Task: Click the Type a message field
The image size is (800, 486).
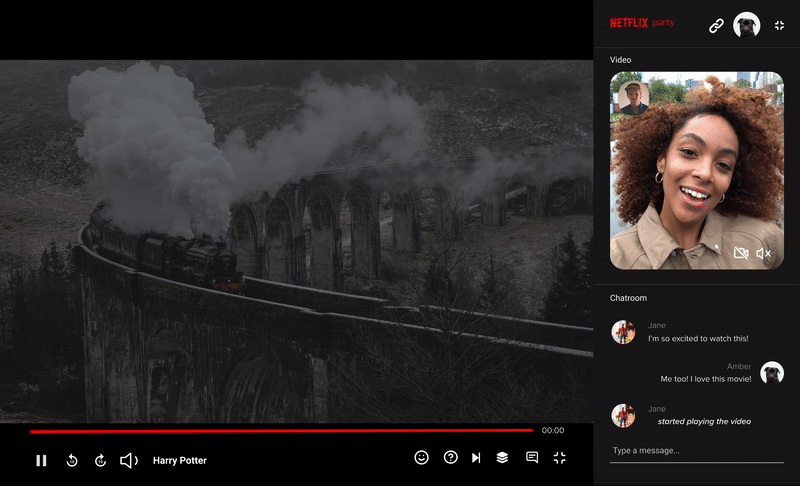Action: [696, 451]
